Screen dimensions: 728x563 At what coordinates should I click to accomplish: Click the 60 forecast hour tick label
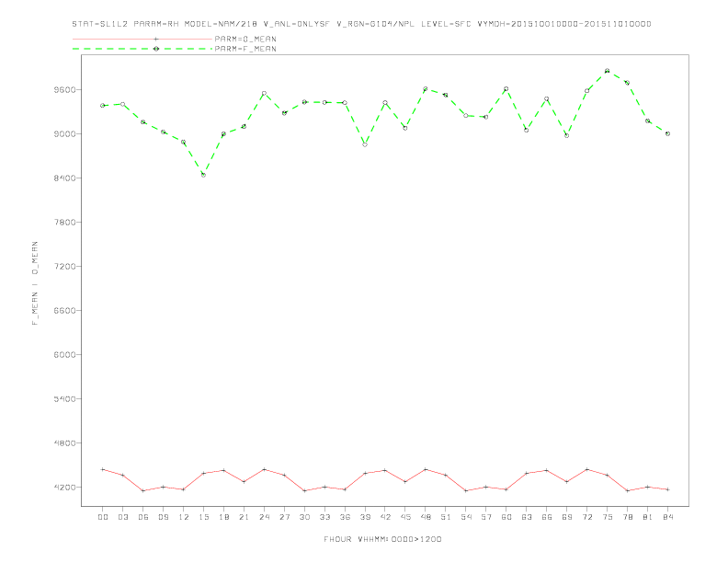[x=506, y=517]
